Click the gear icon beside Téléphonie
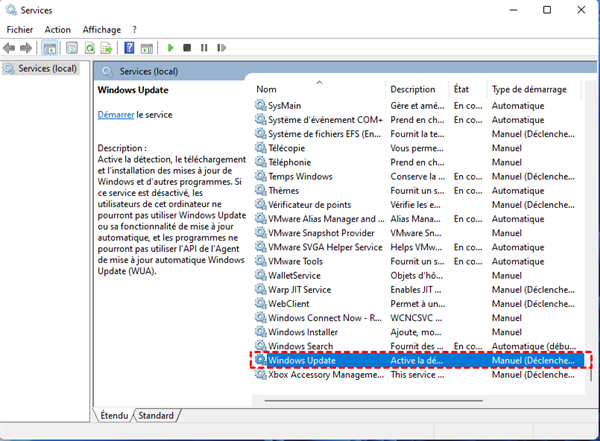Viewport: 600px width, 441px height. click(x=261, y=162)
